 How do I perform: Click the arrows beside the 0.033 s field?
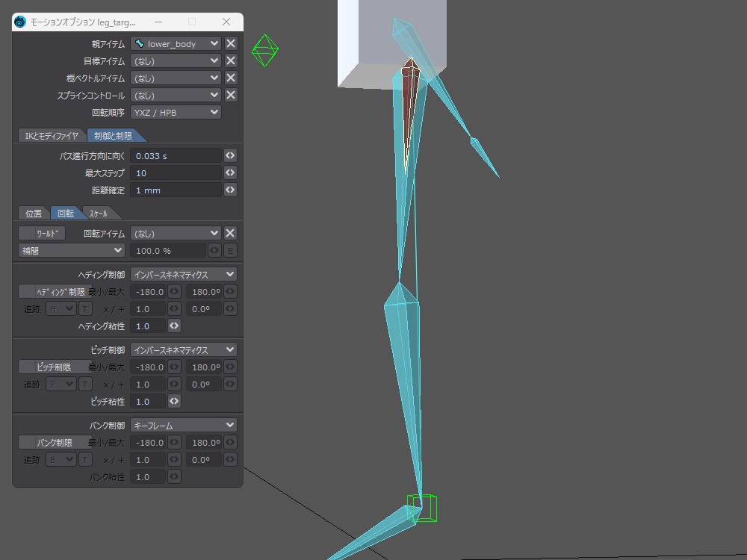(x=231, y=156)
